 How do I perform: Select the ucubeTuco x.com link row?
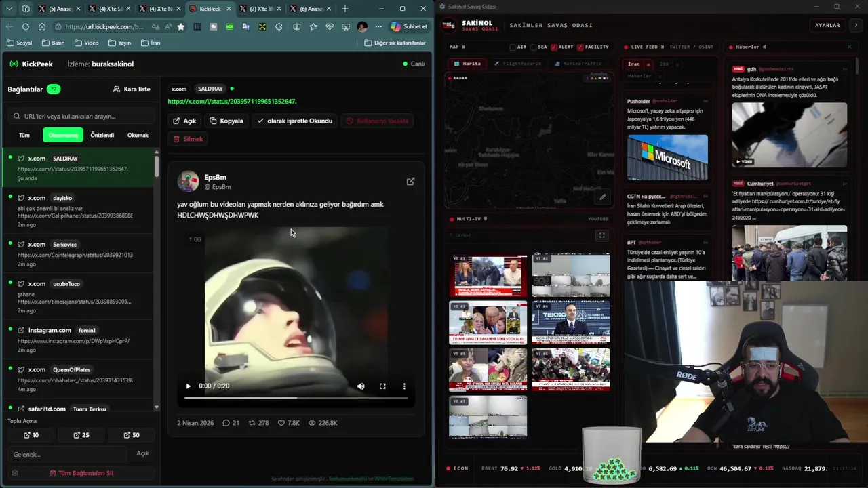click(x=78, y=296)
